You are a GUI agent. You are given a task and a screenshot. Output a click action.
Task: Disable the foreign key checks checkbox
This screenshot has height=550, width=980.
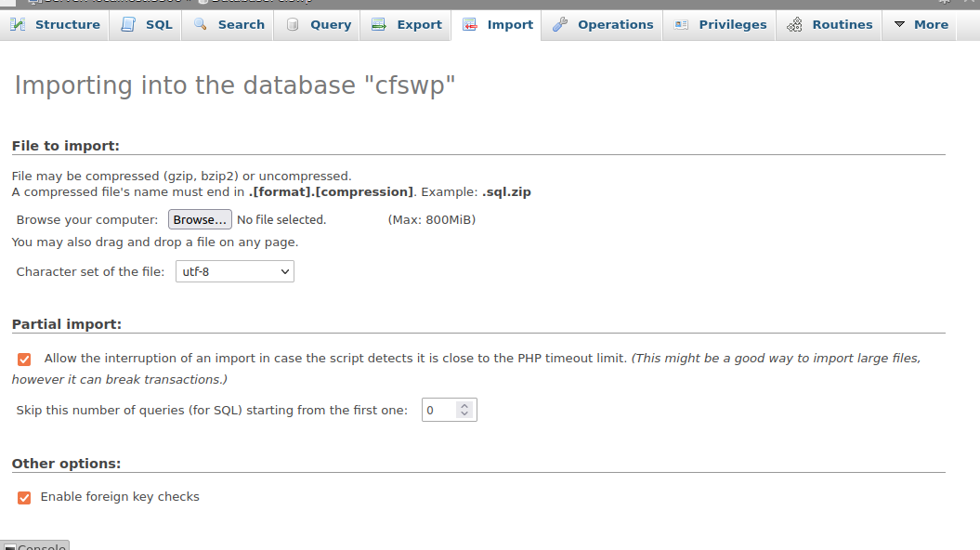pyautogui.click(x=24, y=497)
